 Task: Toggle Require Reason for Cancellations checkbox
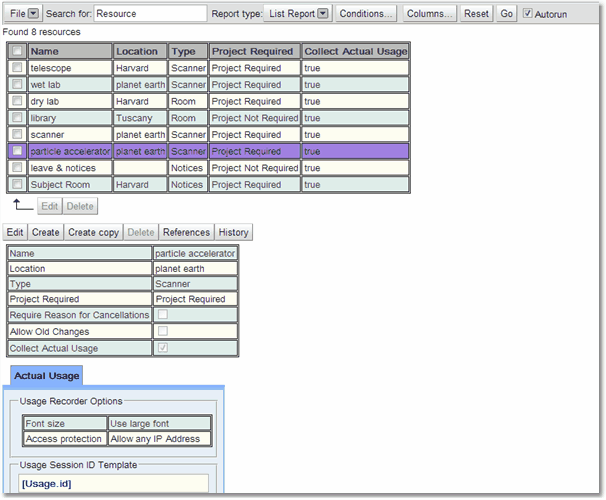tap(163, 315)
